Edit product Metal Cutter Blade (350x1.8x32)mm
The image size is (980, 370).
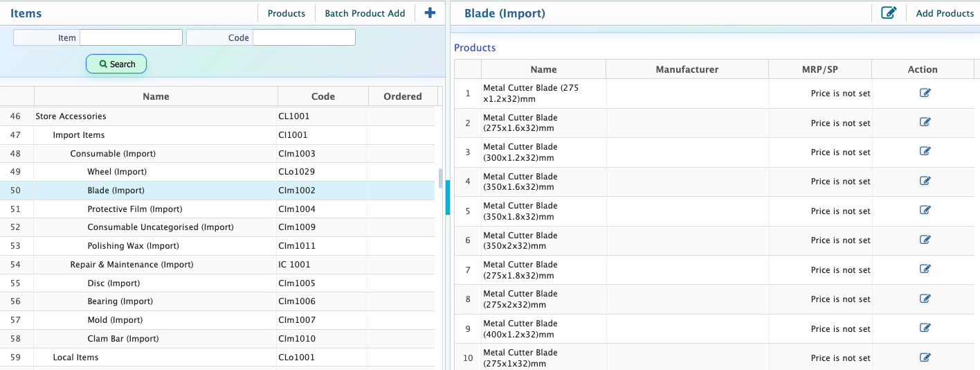click(925, 210)
